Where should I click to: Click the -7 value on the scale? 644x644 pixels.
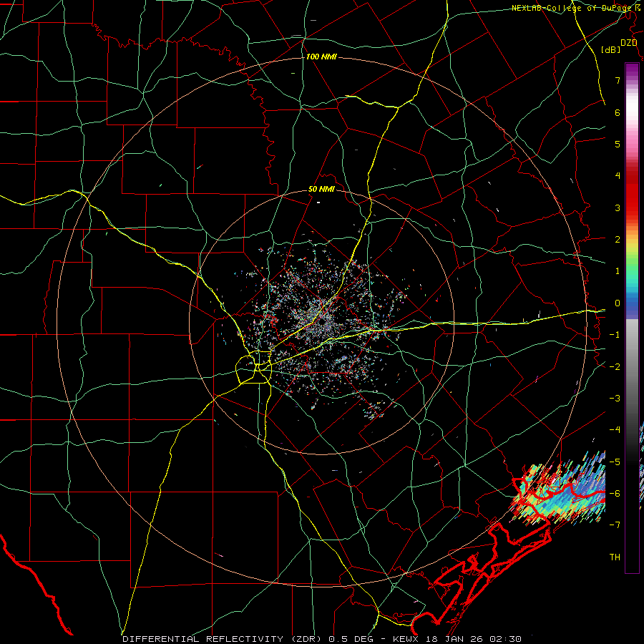pos(615,525)
